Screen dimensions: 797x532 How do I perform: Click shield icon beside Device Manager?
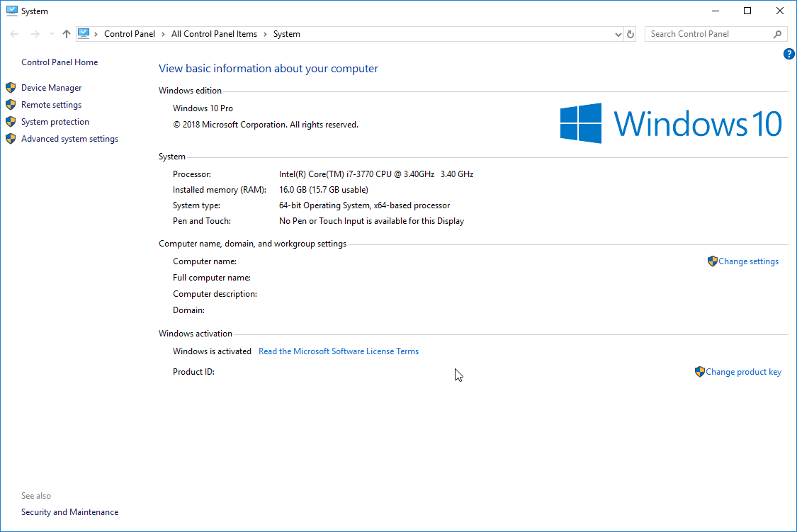[x=11, y=88]
